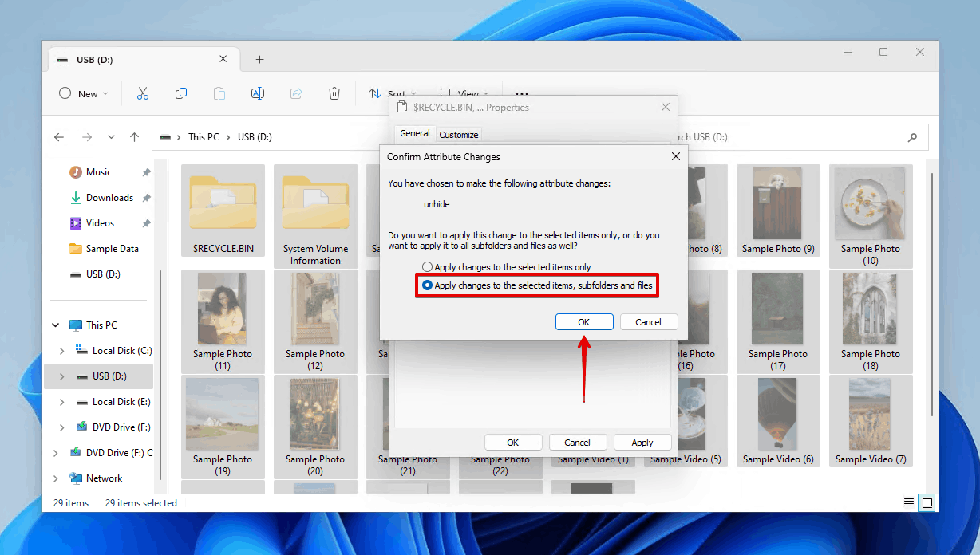Click the Share icon in toolbar
Screen dimensions: 980x555
296,93
